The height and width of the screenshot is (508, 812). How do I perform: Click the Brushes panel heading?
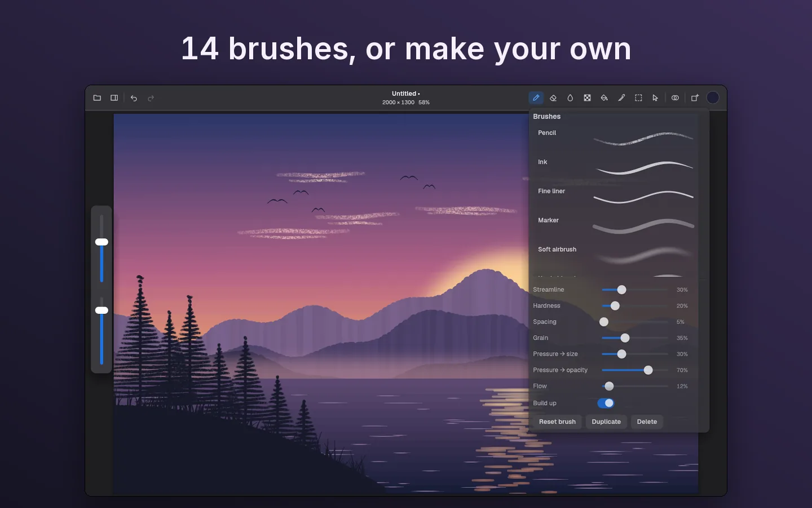coord(547,116)
